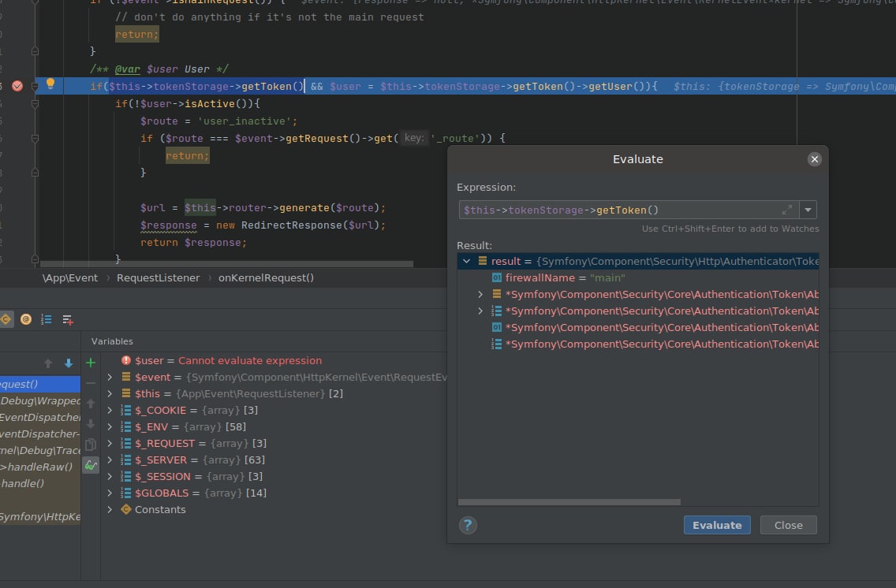Click the blue down-arrow next frame icon
The image size is (896, 588).
[69, 363]
